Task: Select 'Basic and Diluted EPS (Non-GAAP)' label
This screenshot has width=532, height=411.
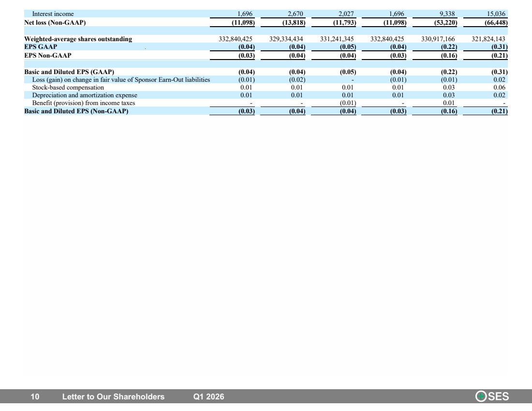Action: coord(76,111)
